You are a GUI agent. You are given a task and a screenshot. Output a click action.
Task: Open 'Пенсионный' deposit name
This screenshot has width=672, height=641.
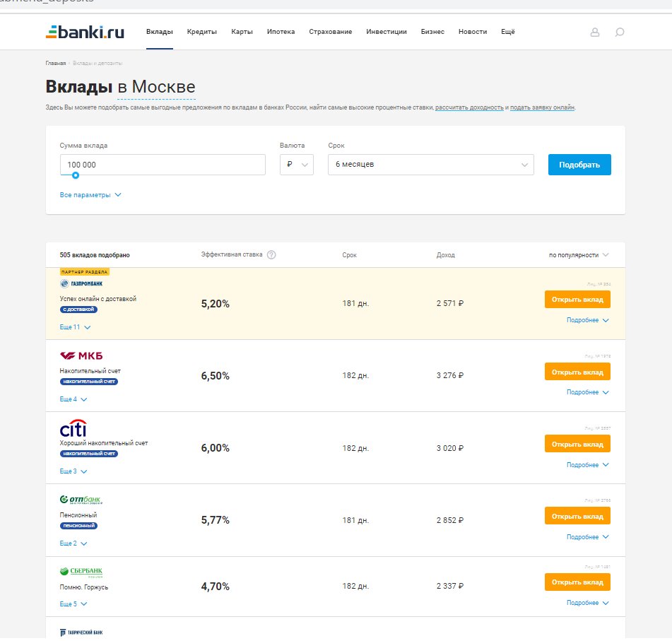click(x=78, y=515)
